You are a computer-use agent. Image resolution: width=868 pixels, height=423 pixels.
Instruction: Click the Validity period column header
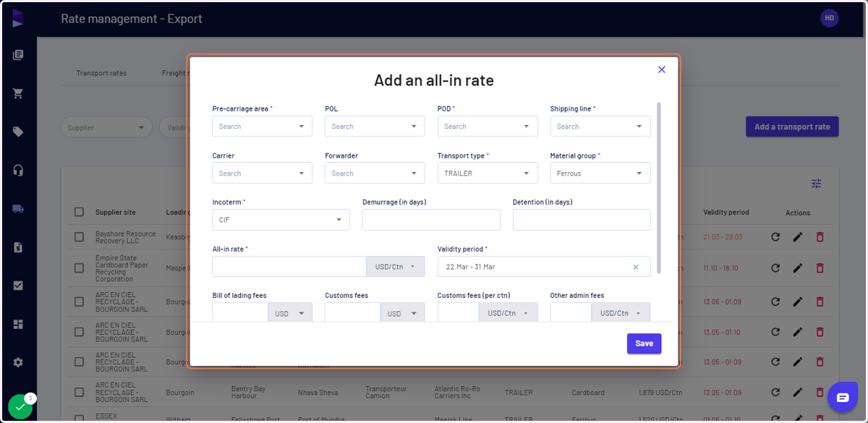(x=726, y=213)
